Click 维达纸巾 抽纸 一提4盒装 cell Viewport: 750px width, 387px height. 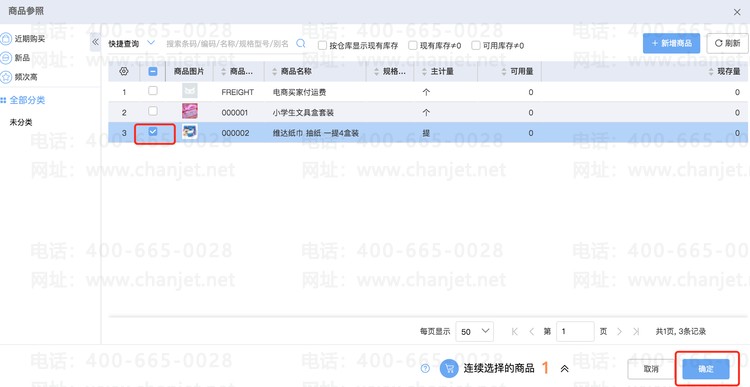coord(316,133)
